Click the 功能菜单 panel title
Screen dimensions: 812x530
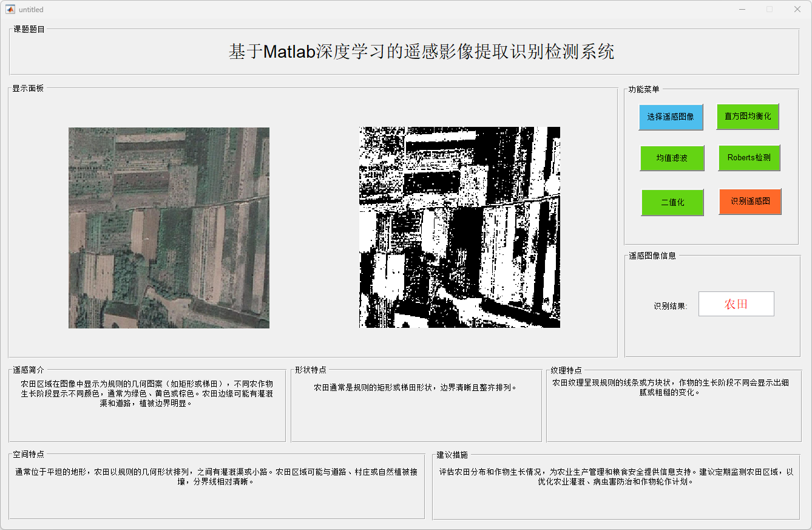point(644,89)
